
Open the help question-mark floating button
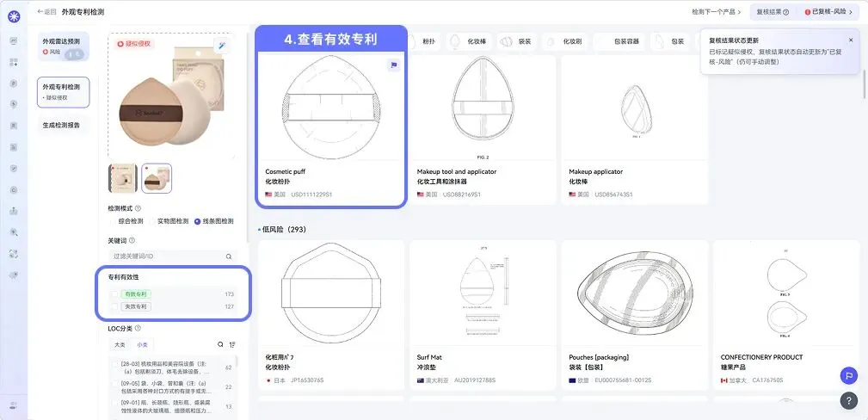848,400
